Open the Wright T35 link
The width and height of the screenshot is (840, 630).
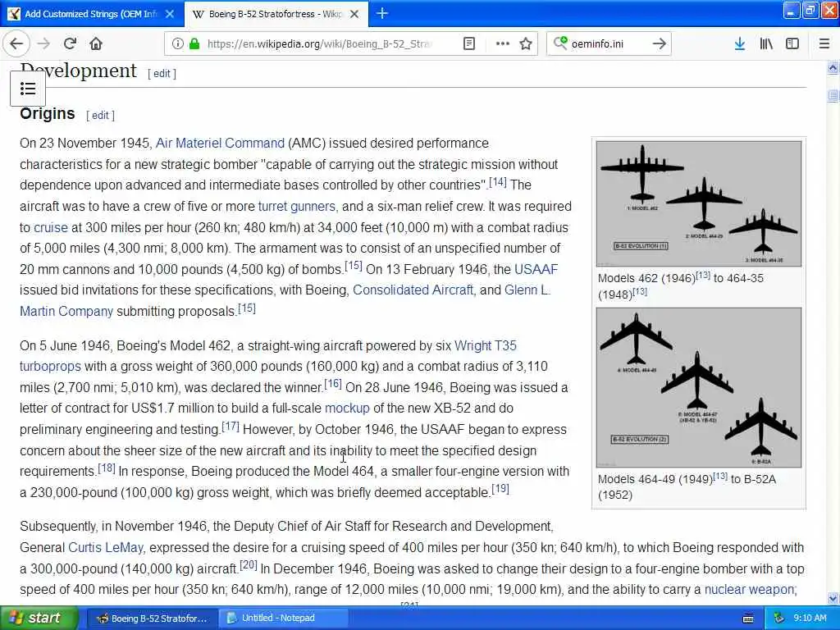486,345
